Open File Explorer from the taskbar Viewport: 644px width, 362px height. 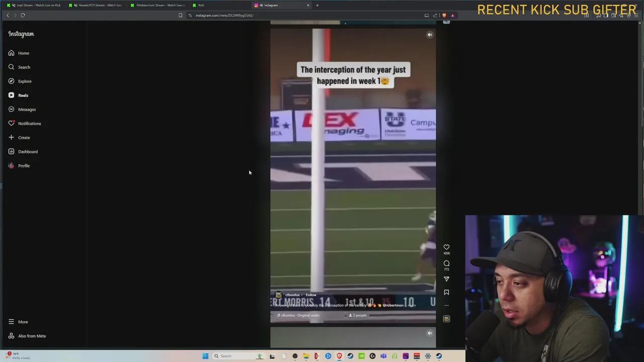[306, 356]
